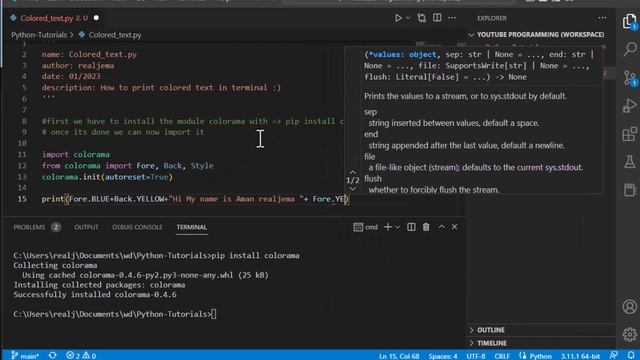Screen dimensions: 640x360
Task: Open launch profile dropdown next to plus
Action: click(x=398, y=227)
